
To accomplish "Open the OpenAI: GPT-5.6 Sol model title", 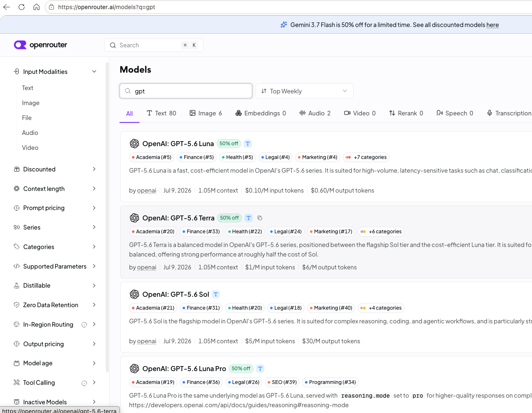I will [x=176, y=294].
